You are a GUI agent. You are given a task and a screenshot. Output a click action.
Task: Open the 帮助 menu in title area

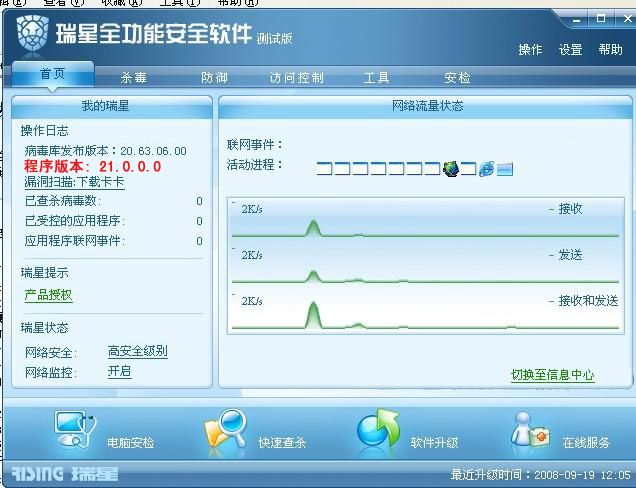[610, 49]
